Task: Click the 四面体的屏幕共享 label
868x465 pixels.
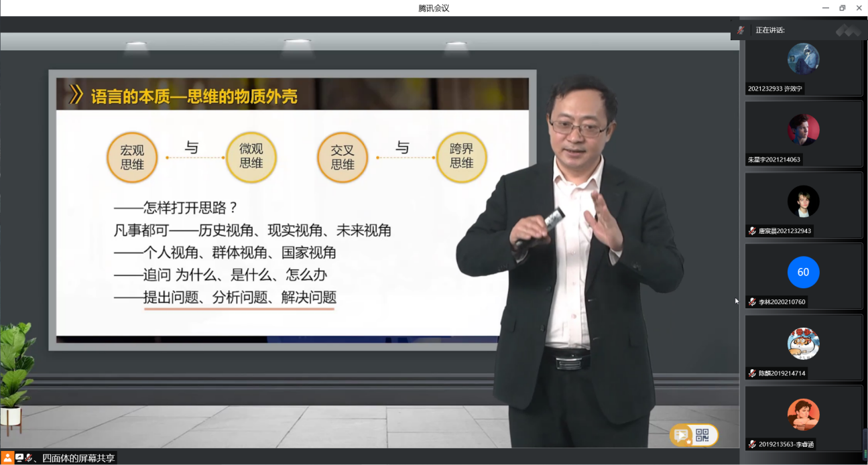Action: 78,458
